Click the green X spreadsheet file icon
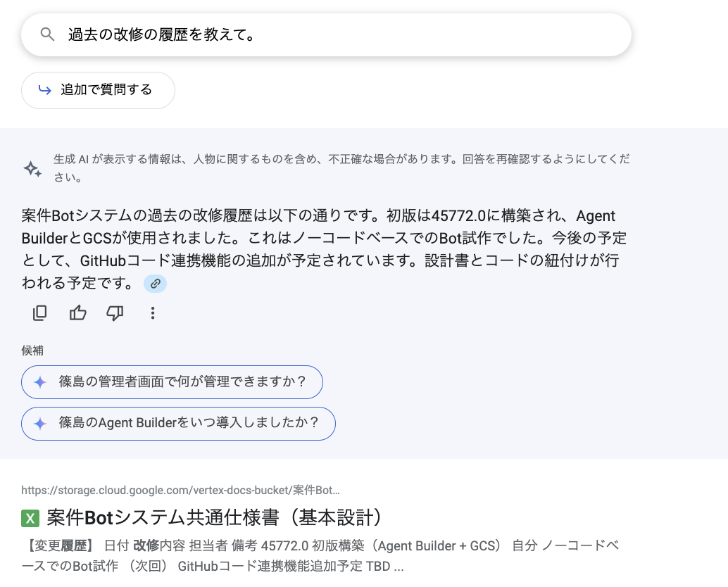This screenshot has width=728, height=587. click(x=30, y=517)
